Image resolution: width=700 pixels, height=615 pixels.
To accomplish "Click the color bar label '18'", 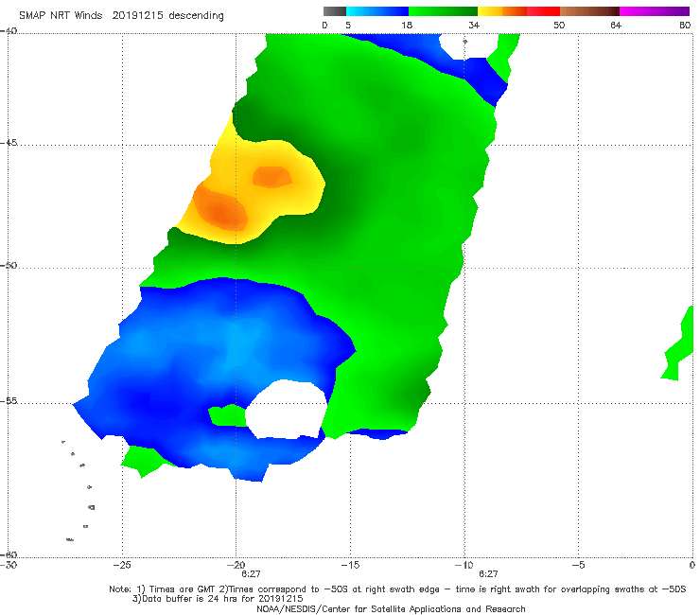I will point(407,26).
